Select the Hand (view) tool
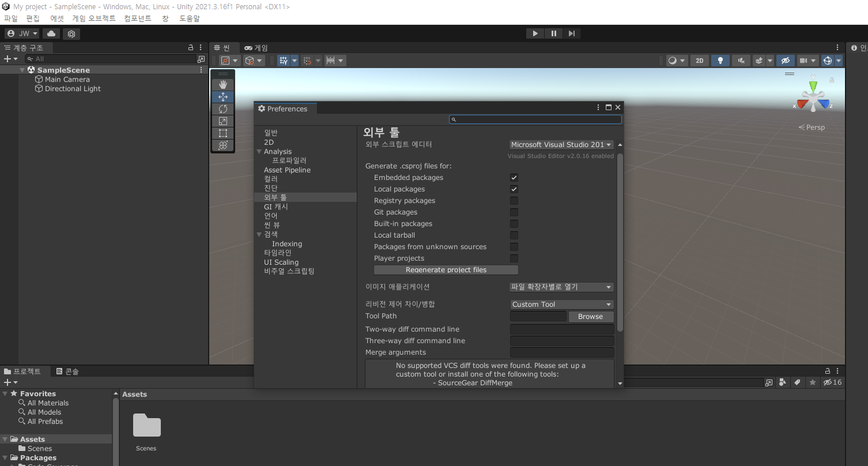 [223, 85]
